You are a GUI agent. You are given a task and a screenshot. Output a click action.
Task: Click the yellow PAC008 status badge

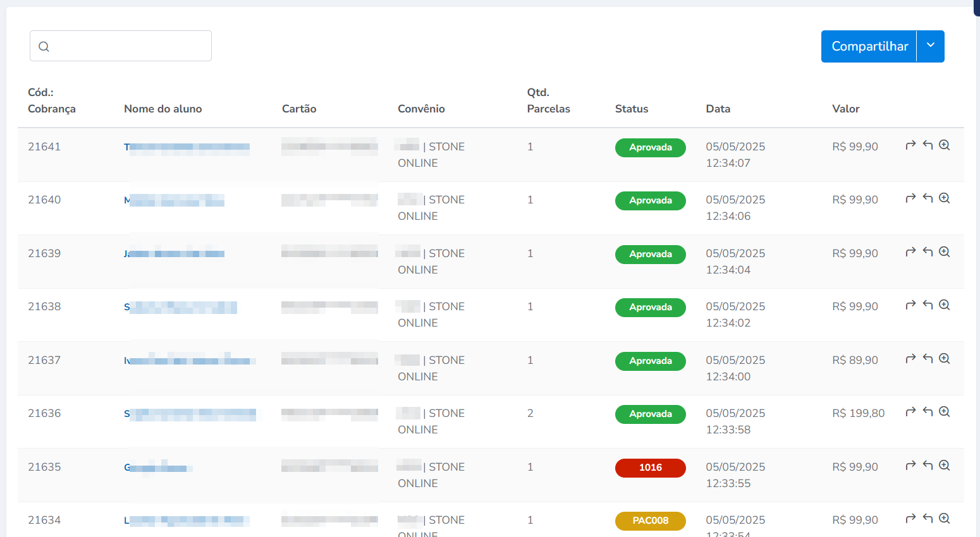point(650,521)
